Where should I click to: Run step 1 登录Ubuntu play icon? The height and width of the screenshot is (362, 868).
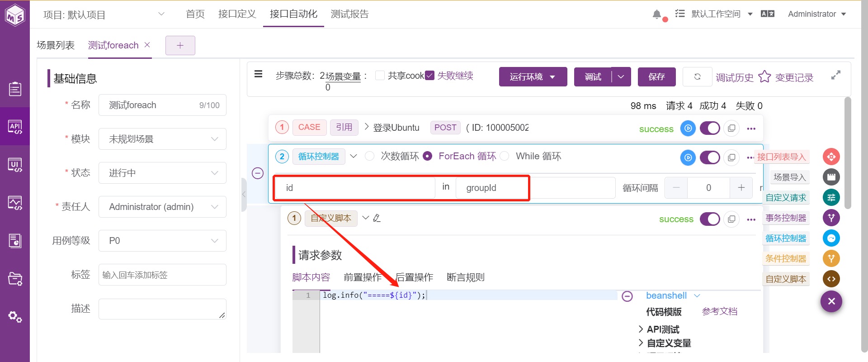[688, 129]
